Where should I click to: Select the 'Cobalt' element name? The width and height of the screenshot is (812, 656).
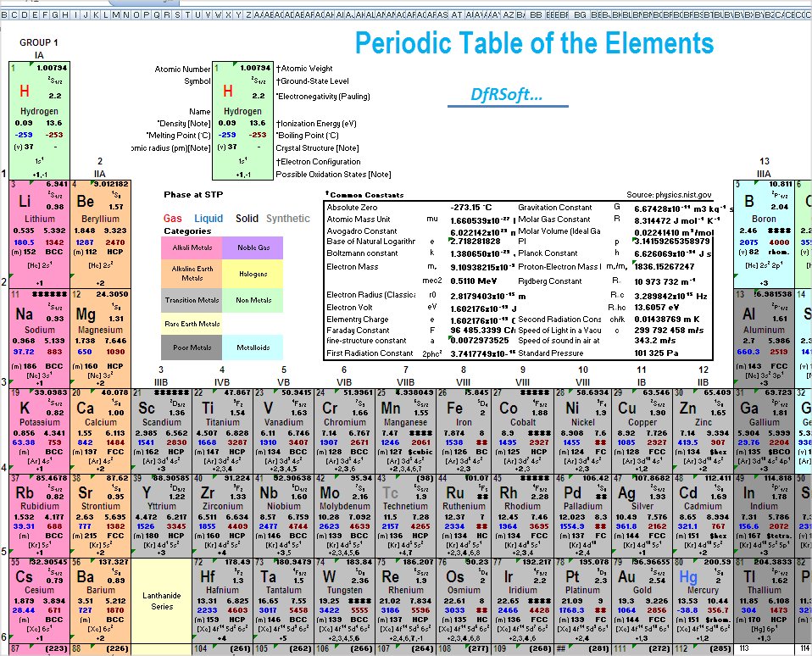point(523,422)
